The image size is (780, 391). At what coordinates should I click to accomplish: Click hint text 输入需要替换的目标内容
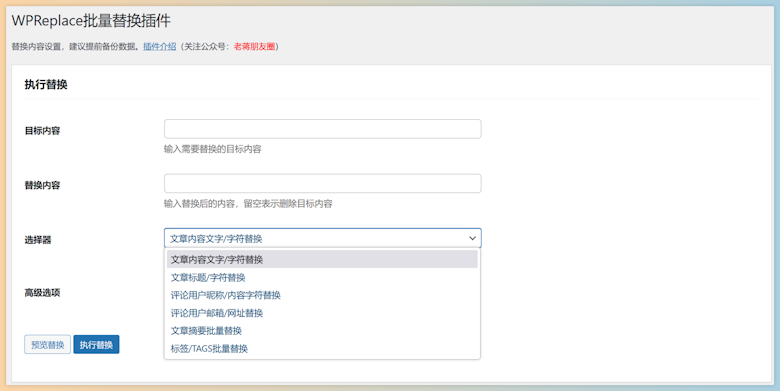point(212,149)
